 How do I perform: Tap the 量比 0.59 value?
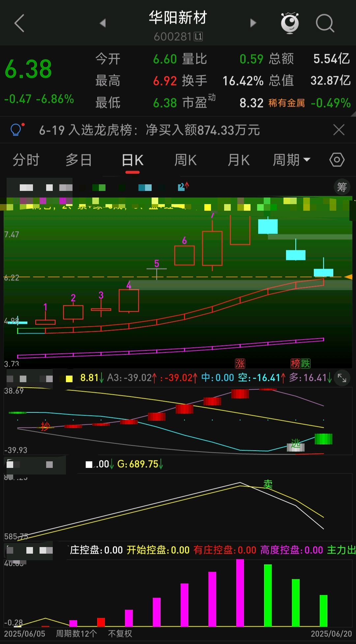252,59
